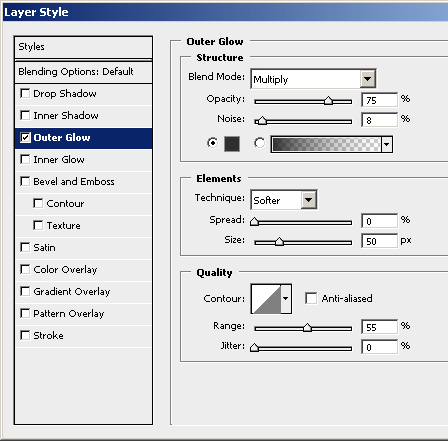The width and height of the screenshot is (448, 441).
Task: Tick the Bevel and Emboss checkbox
Action: click(x=25, y=181)
